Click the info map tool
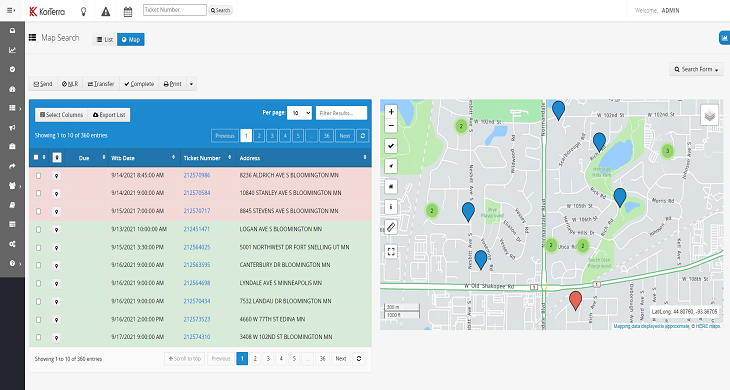 391,207
